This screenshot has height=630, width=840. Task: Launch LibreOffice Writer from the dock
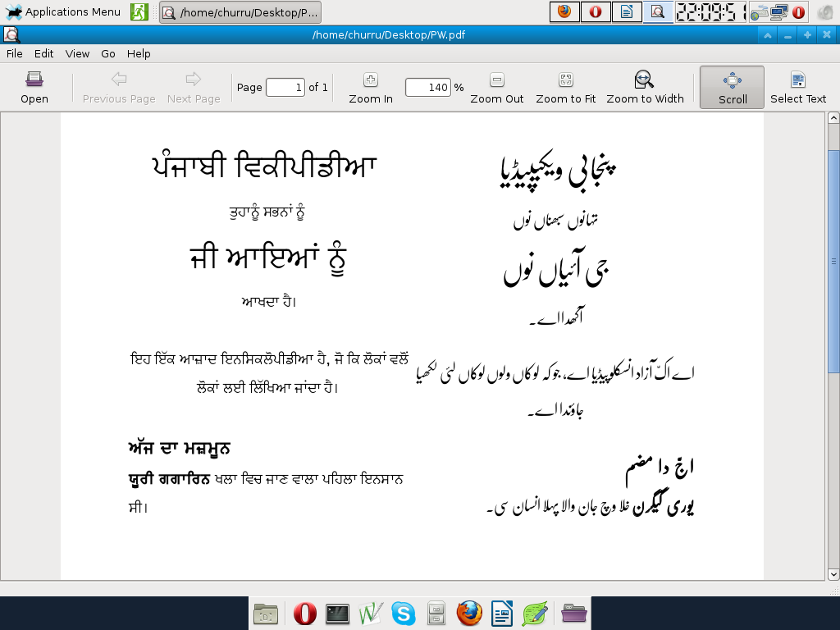click(502, 614)
